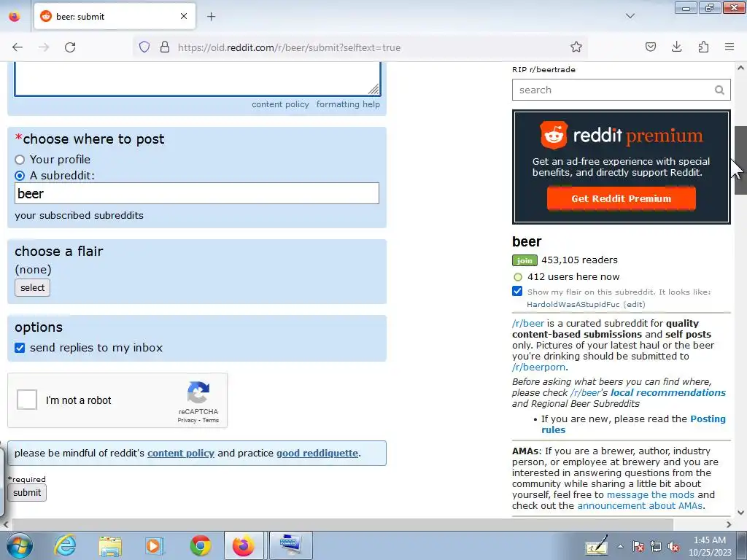Toggle 'send replies to my inbox' checkbox

[20, 348]
